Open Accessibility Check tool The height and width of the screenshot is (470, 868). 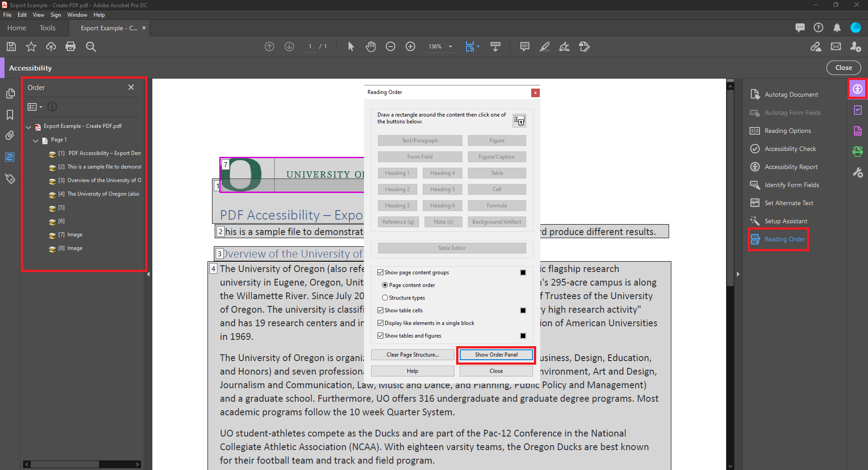[x=790, y=149]
